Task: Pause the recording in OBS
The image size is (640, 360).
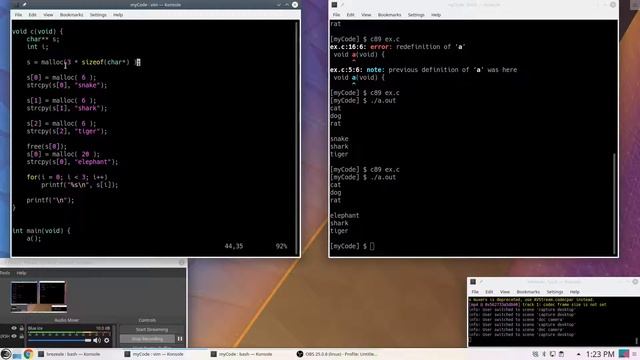Action: tap(180, 339)
